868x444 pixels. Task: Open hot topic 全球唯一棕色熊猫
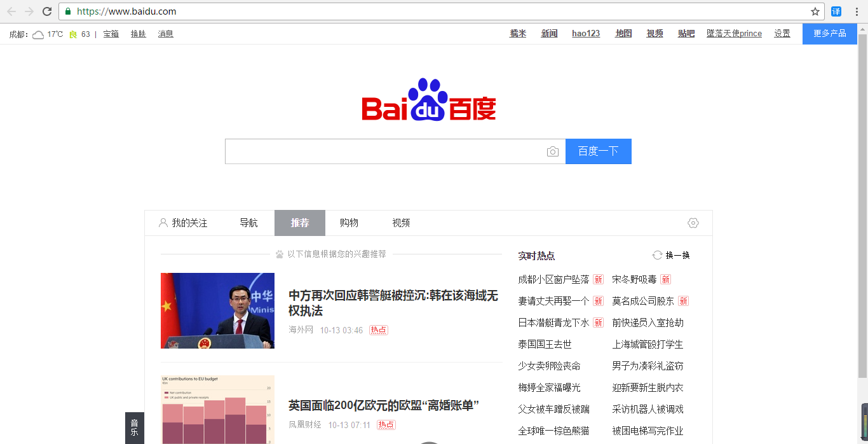pos(553,431)
